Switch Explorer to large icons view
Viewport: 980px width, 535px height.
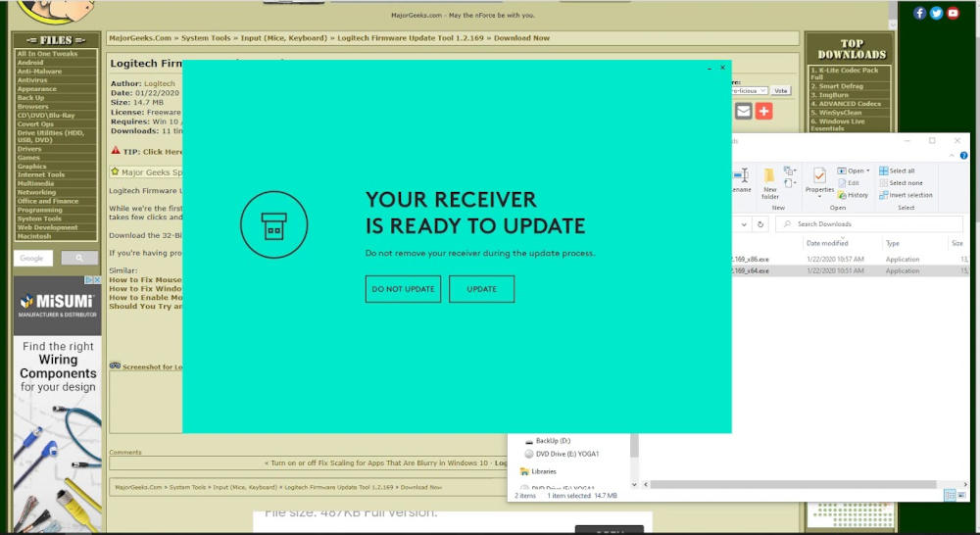coord(961,495)
